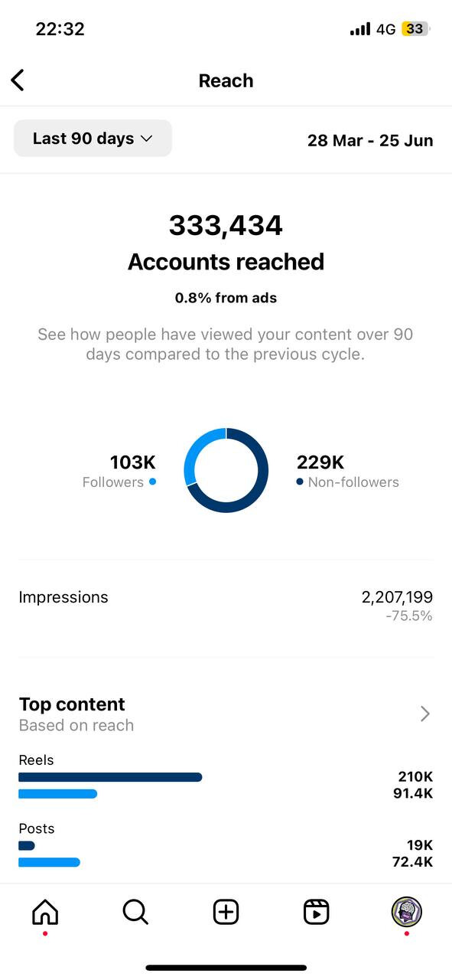Tap the Reach page title
Viewport: 452px width, 980px height.
[x=226, y=80]
